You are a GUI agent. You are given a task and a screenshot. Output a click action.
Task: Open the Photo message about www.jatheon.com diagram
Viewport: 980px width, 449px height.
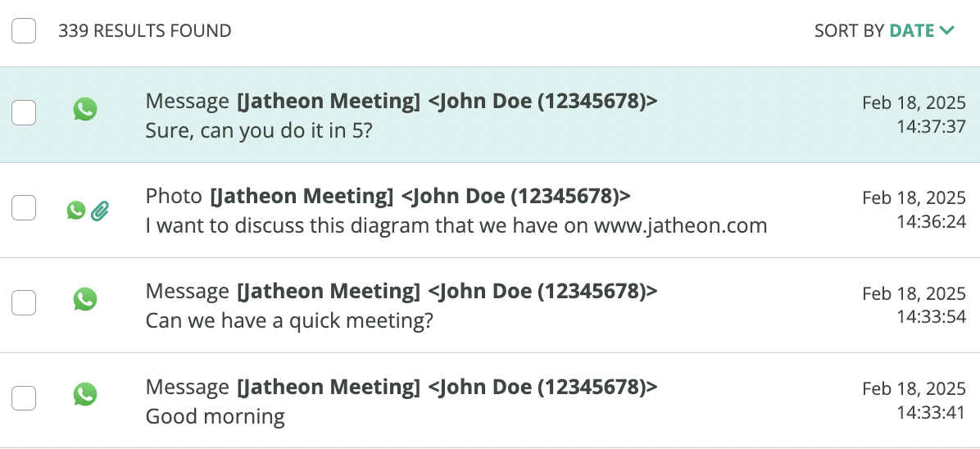(x=490, y=210)
